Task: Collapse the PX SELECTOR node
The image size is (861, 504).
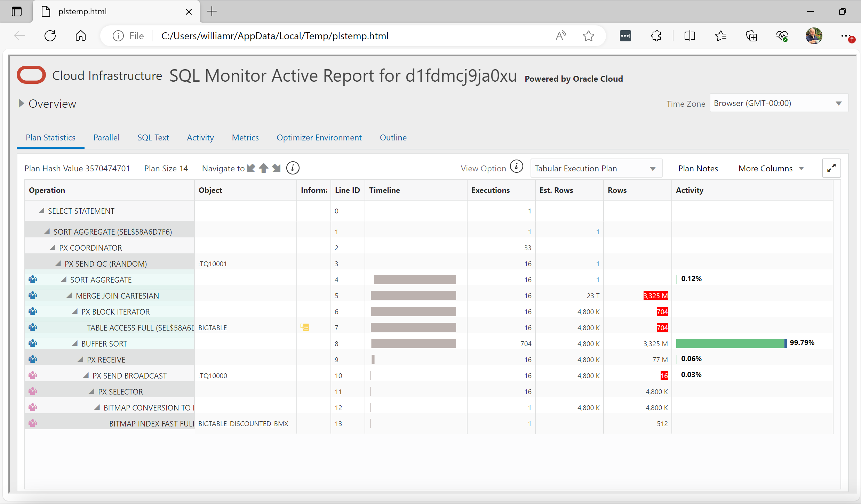Action: [x=91, y=391]
